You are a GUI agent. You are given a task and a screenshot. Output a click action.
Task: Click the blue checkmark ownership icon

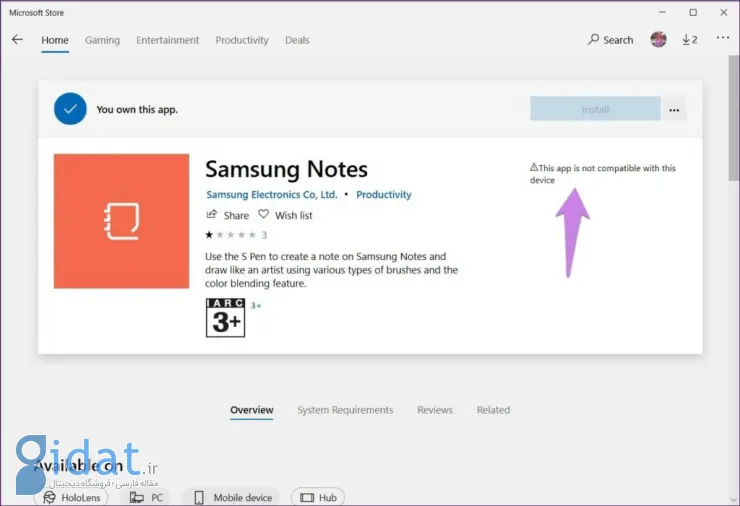pyautogui.click(x=70, y=109)
